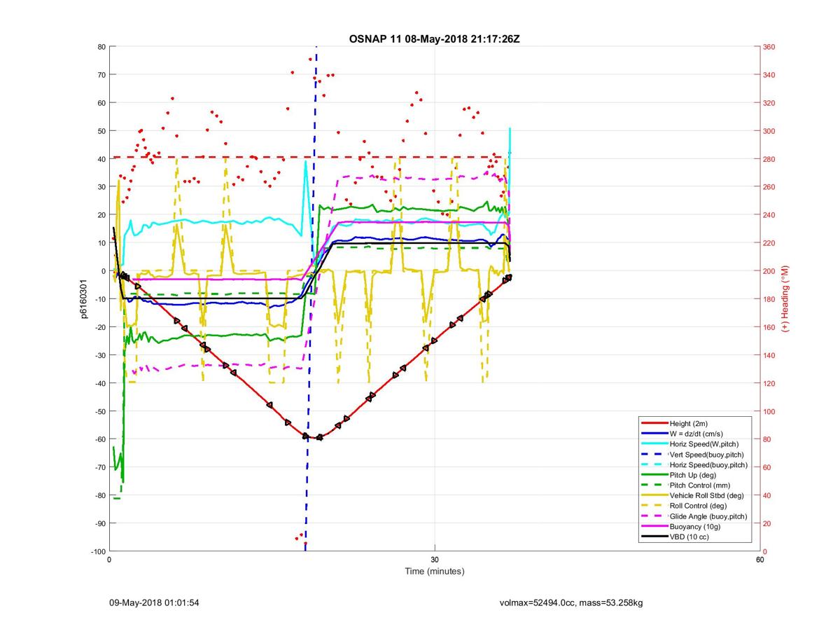Click legend label "Horiz Speed(W,pitch)"
The image size is (840, 620).
tap(704, 444)
